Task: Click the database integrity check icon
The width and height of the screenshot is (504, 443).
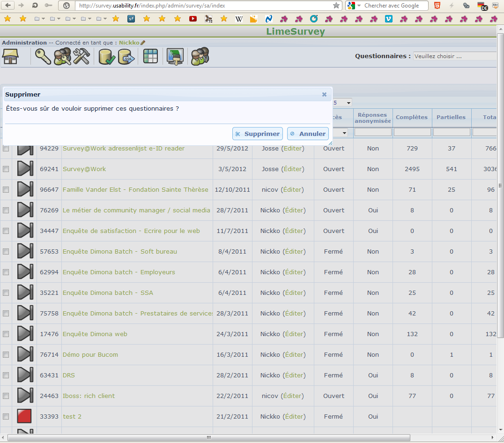Action: (x=107, y=57)
